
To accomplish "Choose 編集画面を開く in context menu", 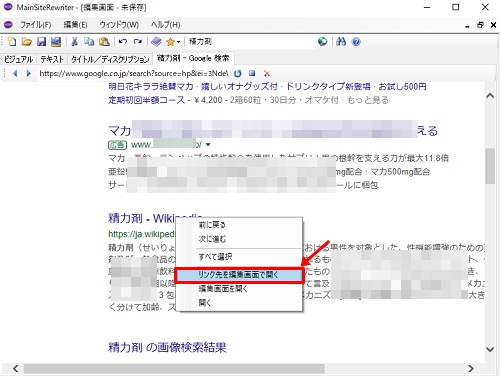I will 239,289.
